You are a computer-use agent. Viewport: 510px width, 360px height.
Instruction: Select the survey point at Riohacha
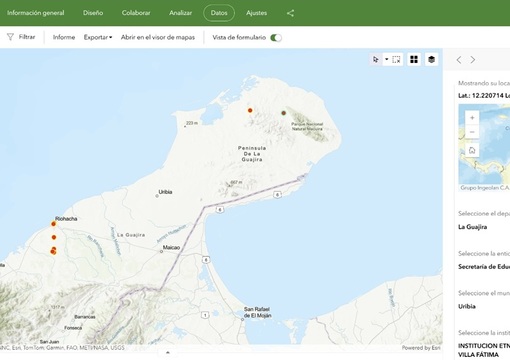(53, 224)
